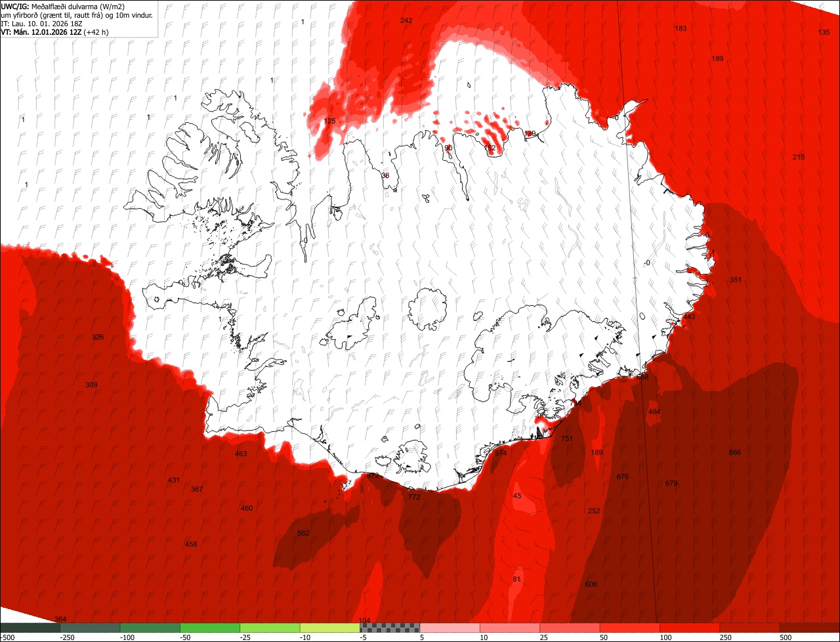Click the checkered legend swatch between -5 and 5
This screenshot has height=642, width=840.
(x=390, y=628)
